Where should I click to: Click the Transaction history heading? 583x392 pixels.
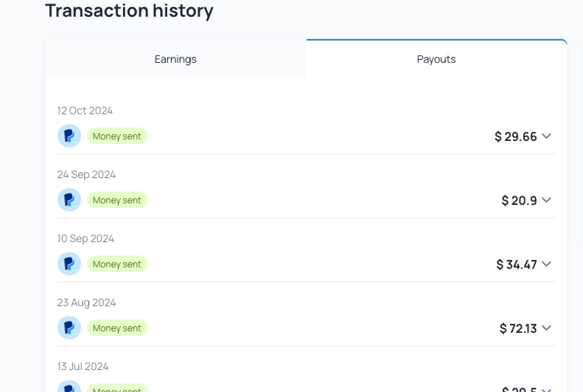point(129,11)
